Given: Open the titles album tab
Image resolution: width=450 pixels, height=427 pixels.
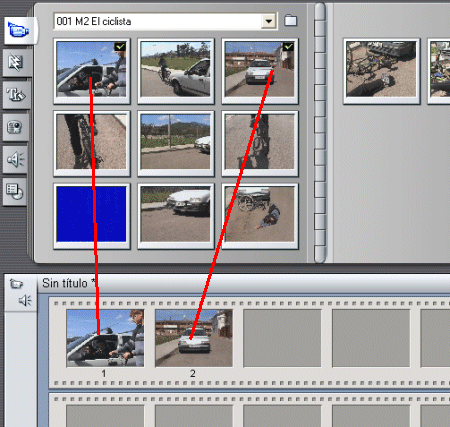Looking at the screenshot, I should 16,95.
